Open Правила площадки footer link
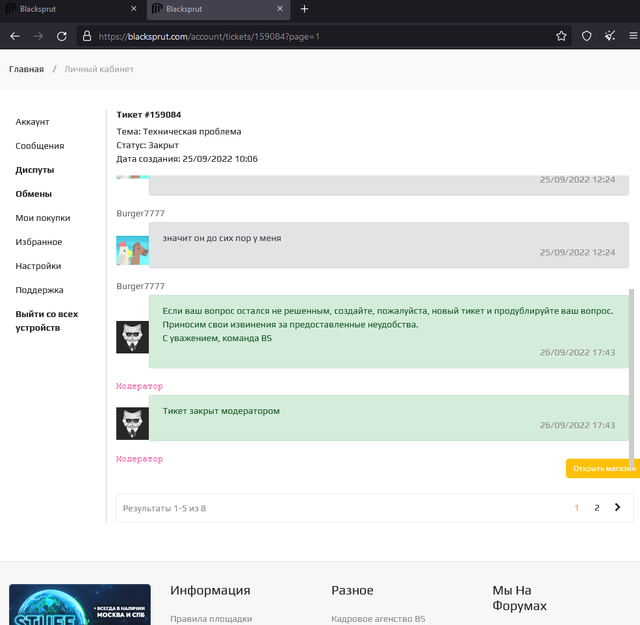 (x=211, y=619)
